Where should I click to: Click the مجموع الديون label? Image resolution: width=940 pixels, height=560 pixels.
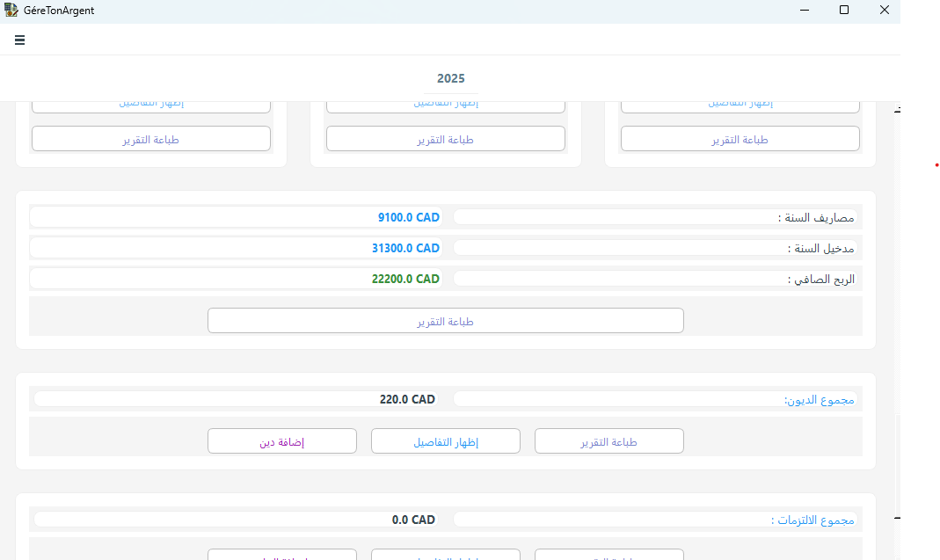tap(655, 399)
